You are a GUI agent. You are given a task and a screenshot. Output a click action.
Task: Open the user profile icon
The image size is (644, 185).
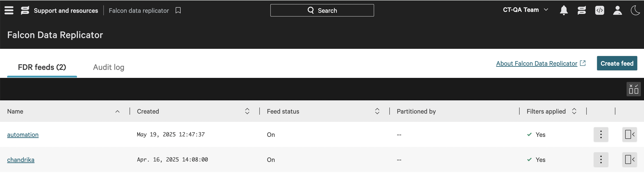[x=617, y=10]
